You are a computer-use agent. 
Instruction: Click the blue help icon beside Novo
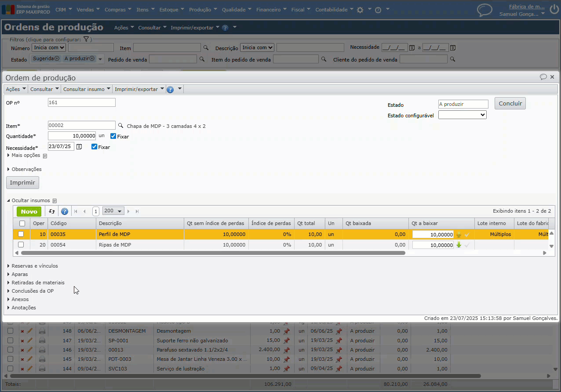(x=65, y=211)
